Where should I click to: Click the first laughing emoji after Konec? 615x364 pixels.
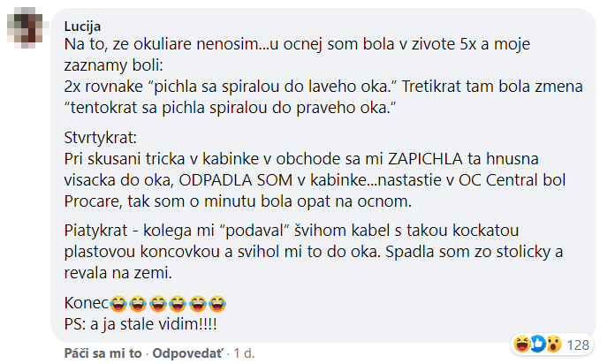click(x=118, y=304)
